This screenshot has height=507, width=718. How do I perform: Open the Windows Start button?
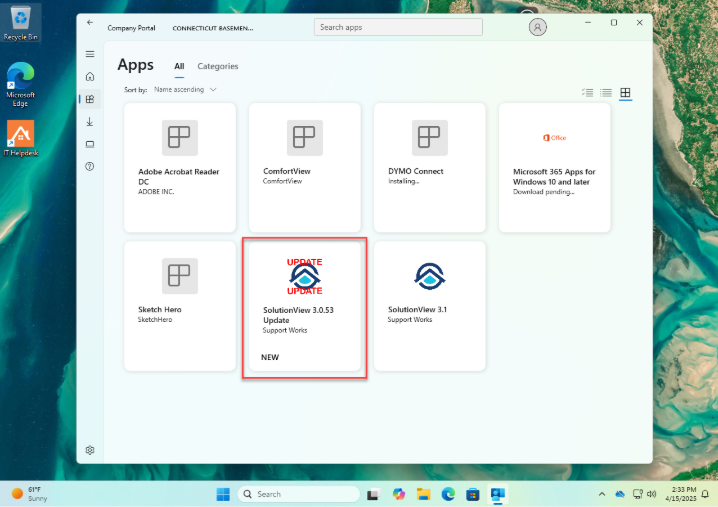223,494
